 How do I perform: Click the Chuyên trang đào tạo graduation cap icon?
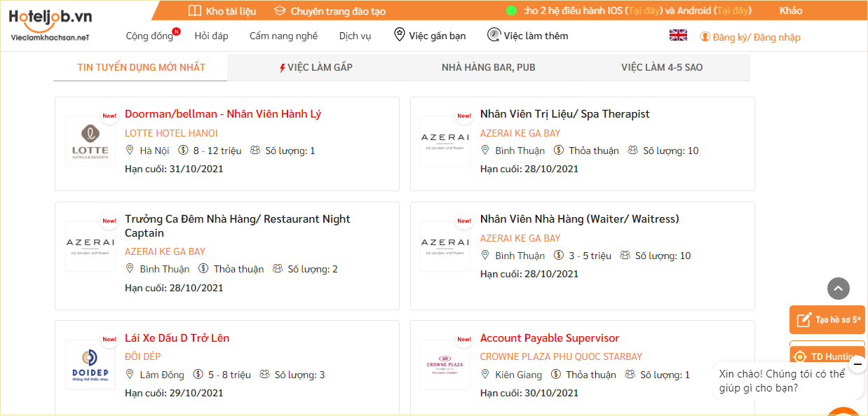click(x=280, y=11)
